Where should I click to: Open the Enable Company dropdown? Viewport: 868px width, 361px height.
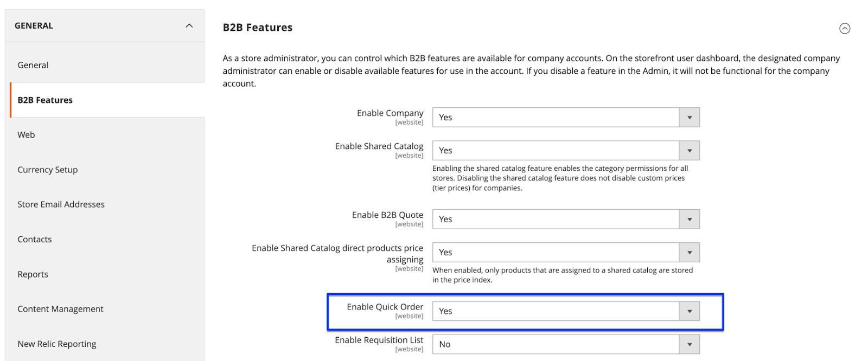[x=690, y=117]
